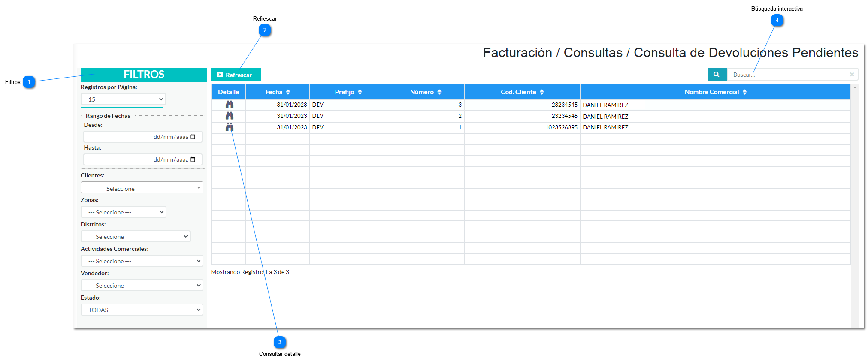This screenshot has height=364, width=868.
Task: Clear the Buscar field with the x icon
Action: coord(852,74)
